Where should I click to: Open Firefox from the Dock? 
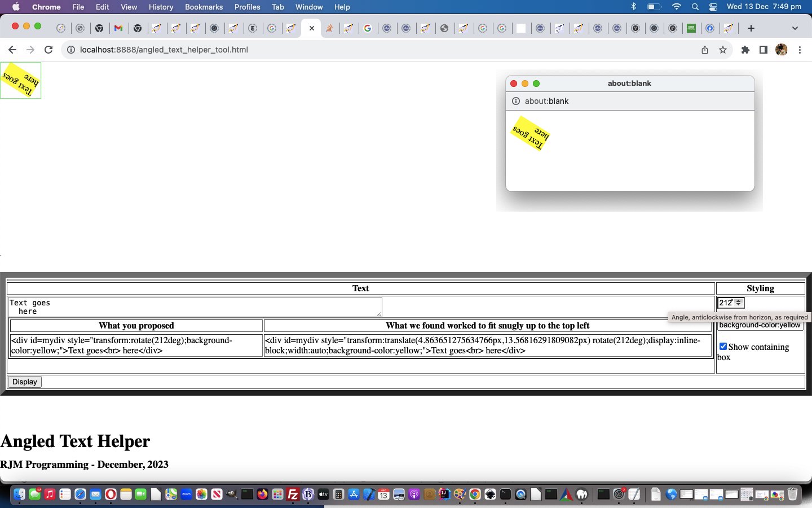(x=262, y=494)
